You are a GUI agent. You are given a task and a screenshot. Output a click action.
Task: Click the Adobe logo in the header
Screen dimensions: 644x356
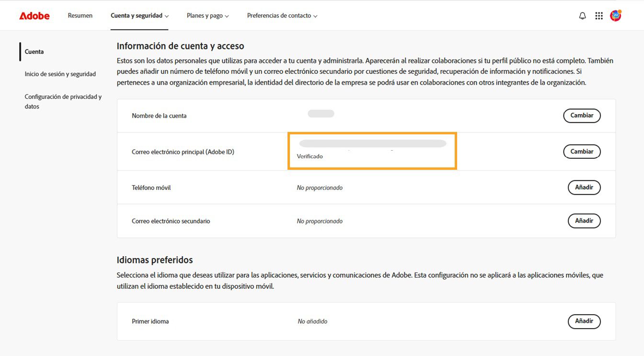coord(34,15)
